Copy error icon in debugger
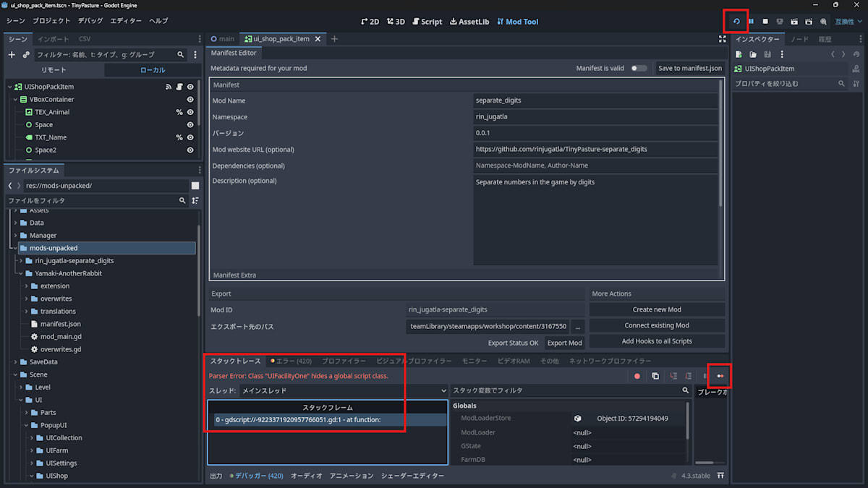868x488 pixels. (655, 376)
